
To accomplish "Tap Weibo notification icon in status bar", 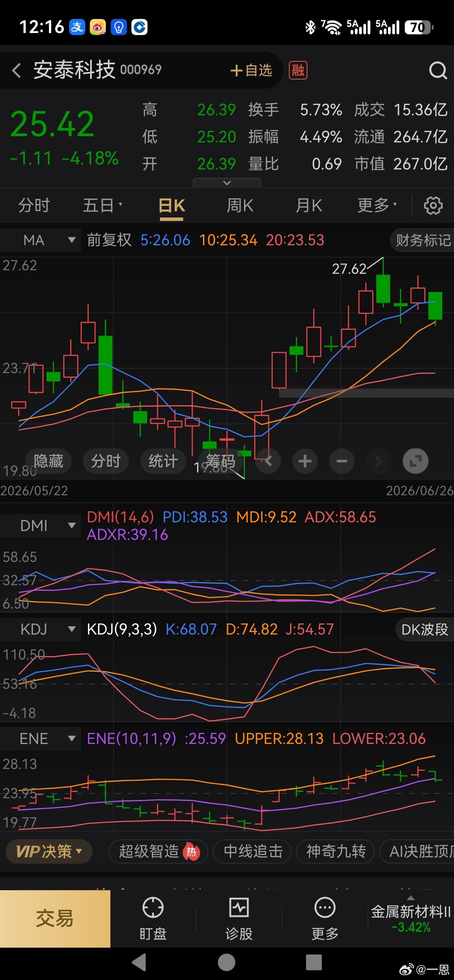I will pos(98,27).
